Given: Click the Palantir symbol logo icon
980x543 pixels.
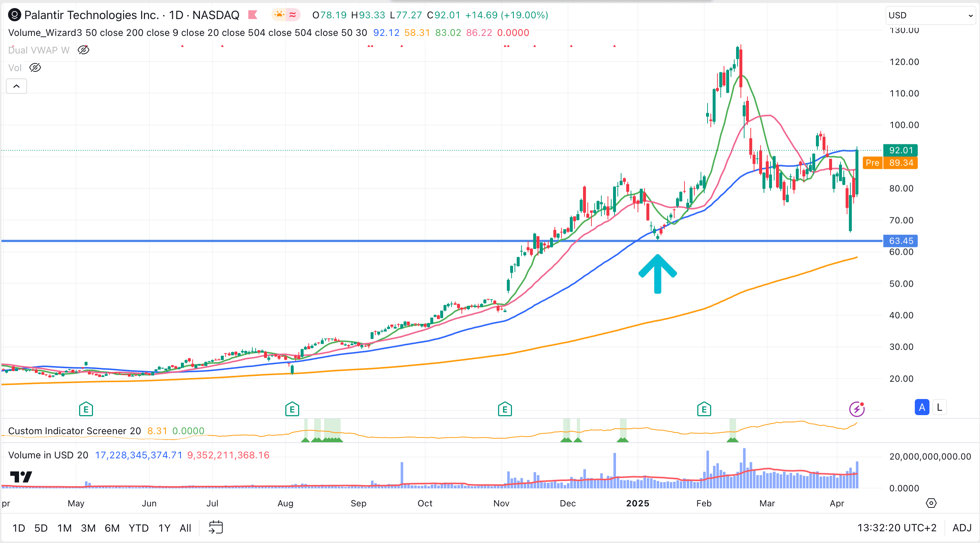Looking at the screenshot, I should [x=14, y=15].
